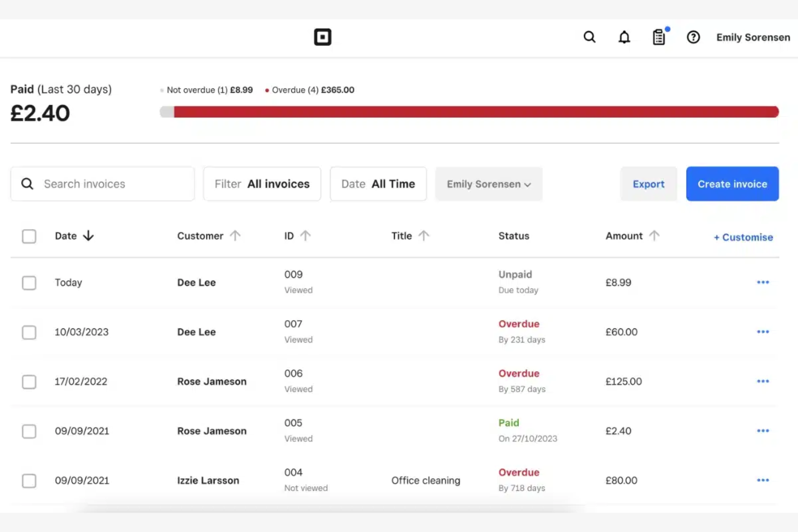
Task: Click the red overdue progress bar
Action: point(474,111)
